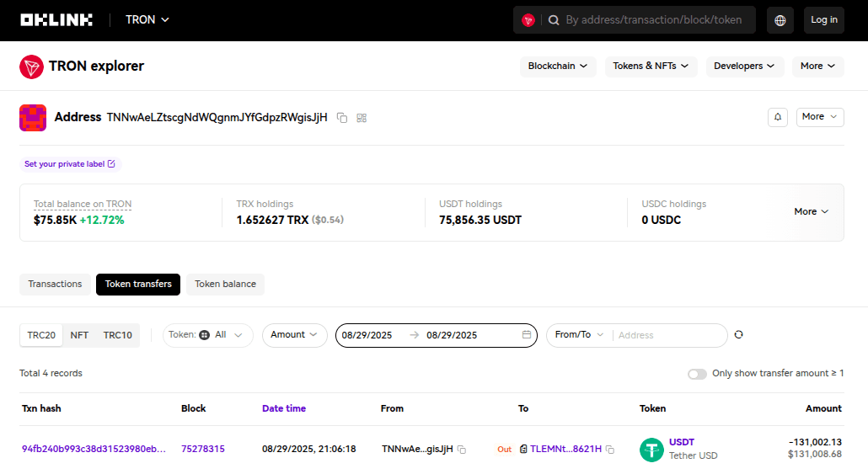This screenshot has height=474, width=868.
Task: Select the NFT token type filter
Action: point(79,335)
